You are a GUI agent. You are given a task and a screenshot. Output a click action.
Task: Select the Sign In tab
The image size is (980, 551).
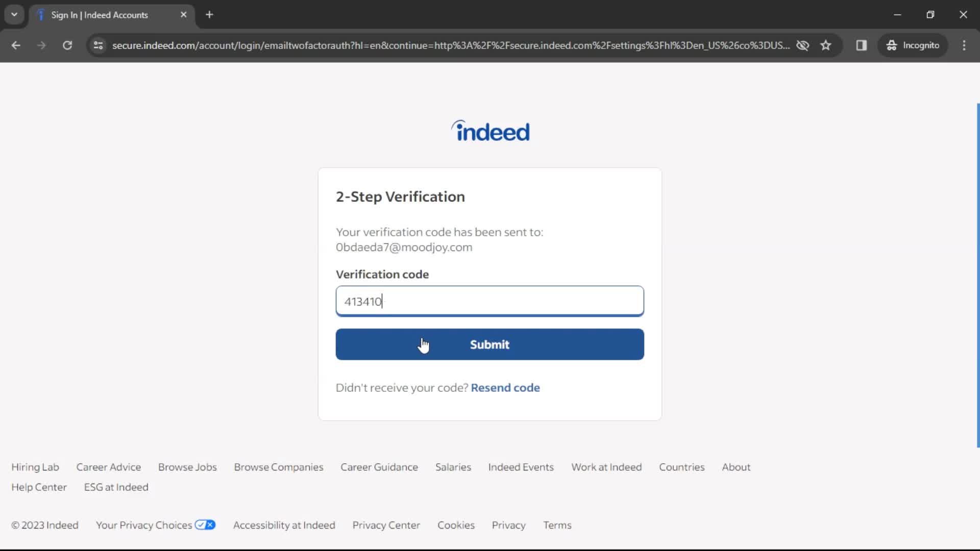pos(112,15)
